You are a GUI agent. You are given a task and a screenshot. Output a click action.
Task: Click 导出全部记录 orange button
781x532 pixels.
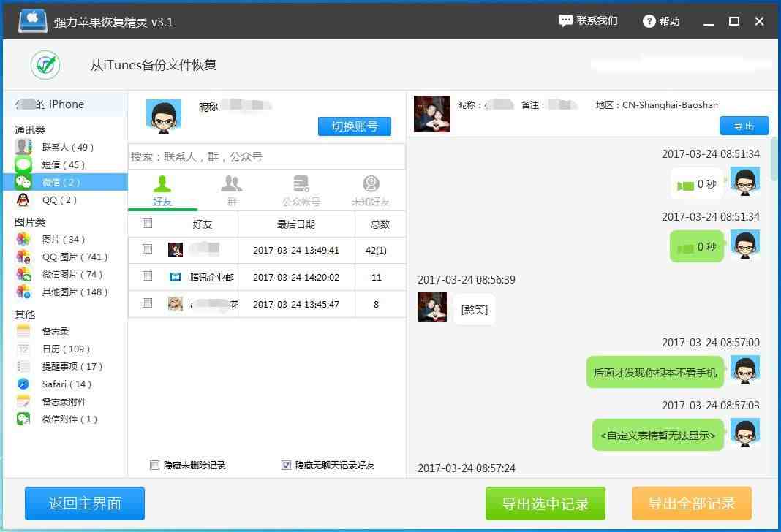[691, 503]
